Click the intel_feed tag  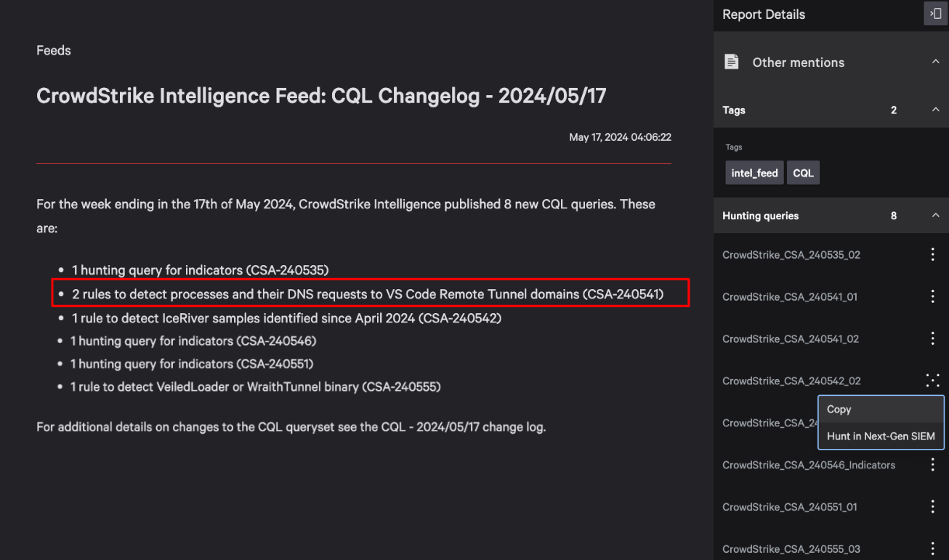pyautogui.click(x=754, y=173)
